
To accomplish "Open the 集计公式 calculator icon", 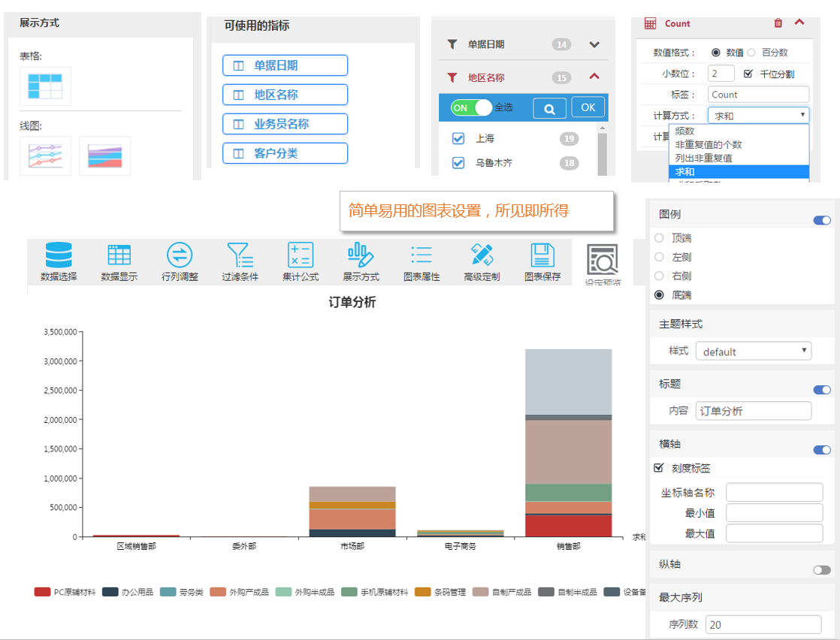I will click(x=301, y=255).
